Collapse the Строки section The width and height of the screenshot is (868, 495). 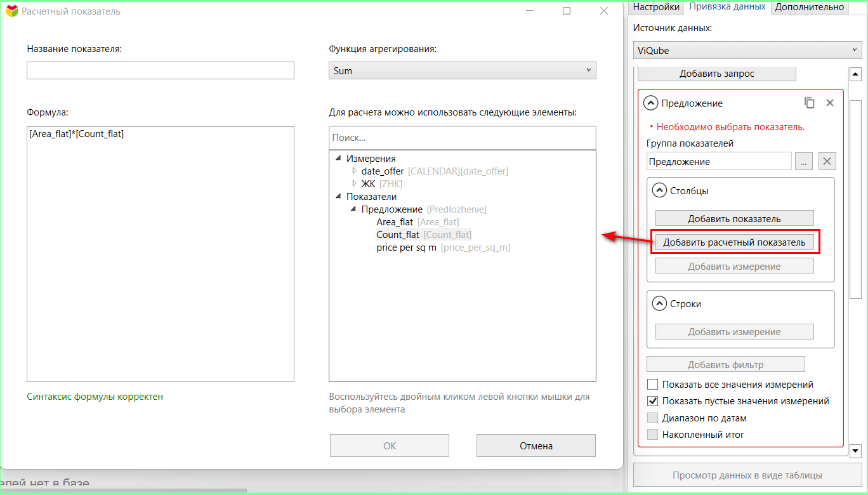tap(659, 303)
